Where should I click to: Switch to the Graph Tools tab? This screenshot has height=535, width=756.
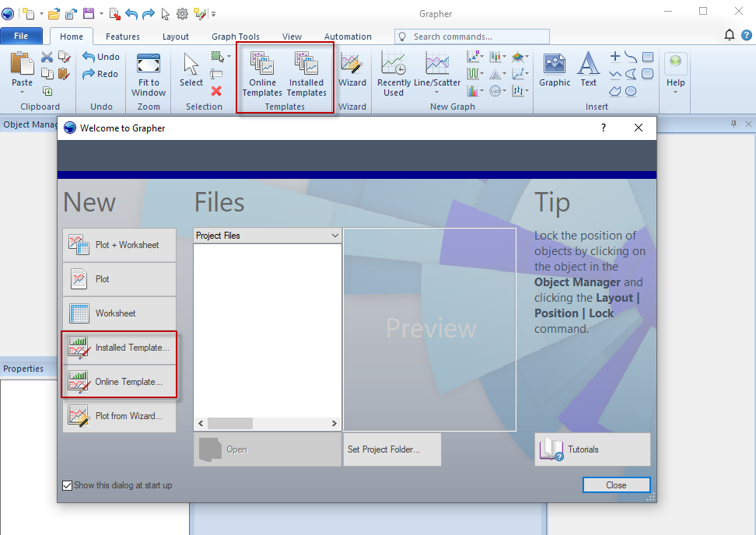pyautogui.click(x=236, y=37)
